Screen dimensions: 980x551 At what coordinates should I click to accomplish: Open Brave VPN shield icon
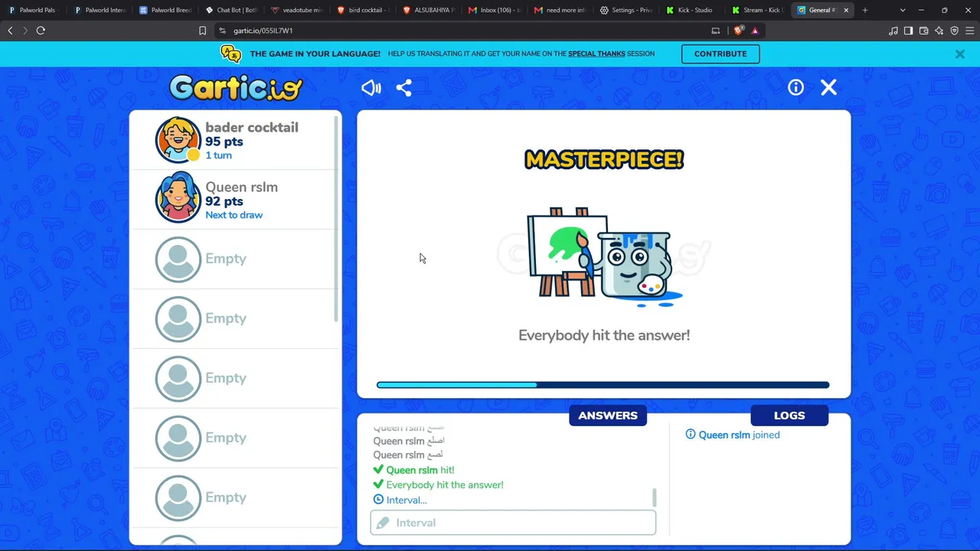point(954,31)
